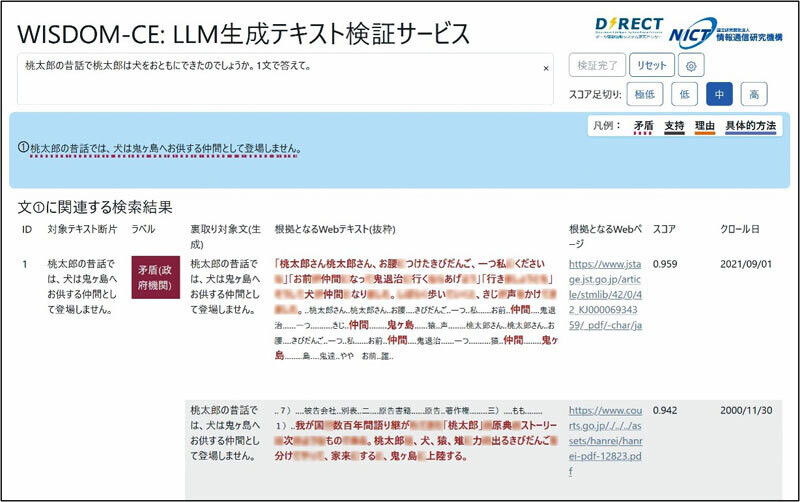Click the 対象テキスト断片 column header
The image size is (800, 502).
tap(82, 230)
